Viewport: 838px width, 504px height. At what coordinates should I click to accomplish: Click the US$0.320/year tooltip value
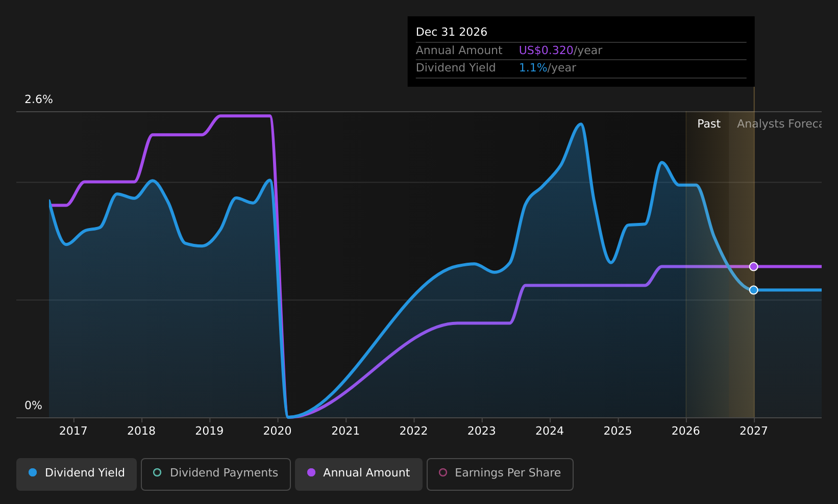point(560,51)
